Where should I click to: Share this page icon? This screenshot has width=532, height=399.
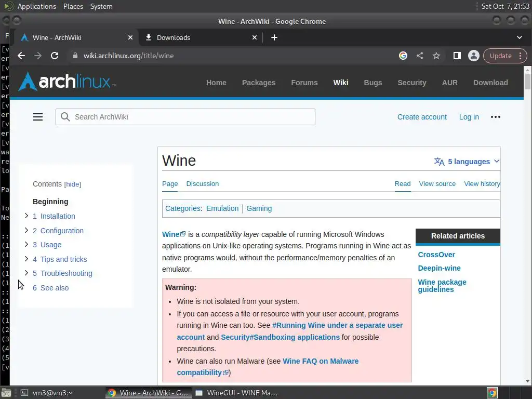click(420, 56)
